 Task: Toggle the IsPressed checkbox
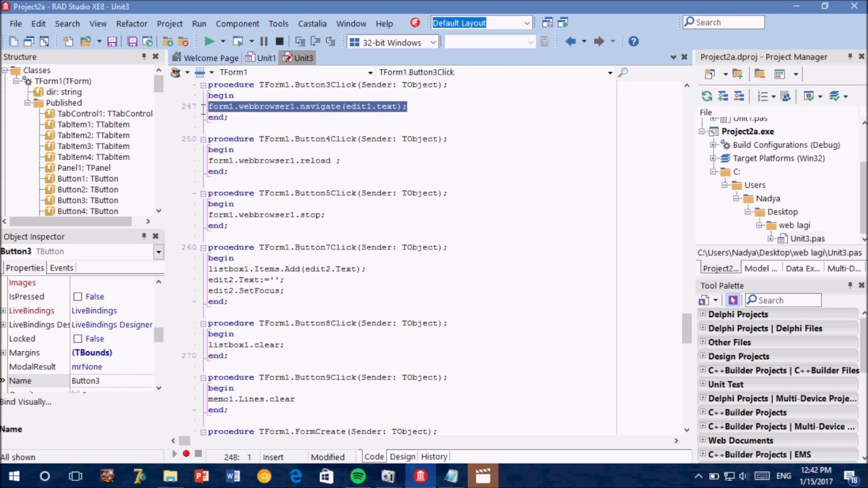coord(77,297)
